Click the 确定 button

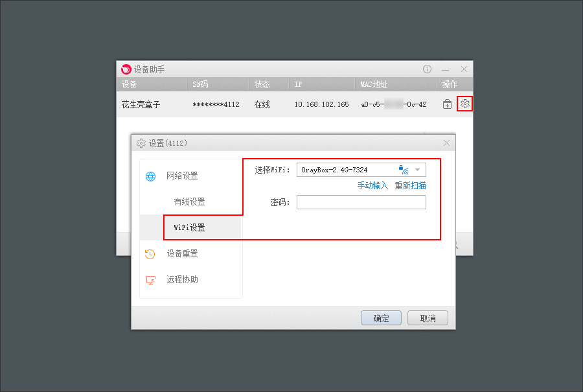pos(381,318)
